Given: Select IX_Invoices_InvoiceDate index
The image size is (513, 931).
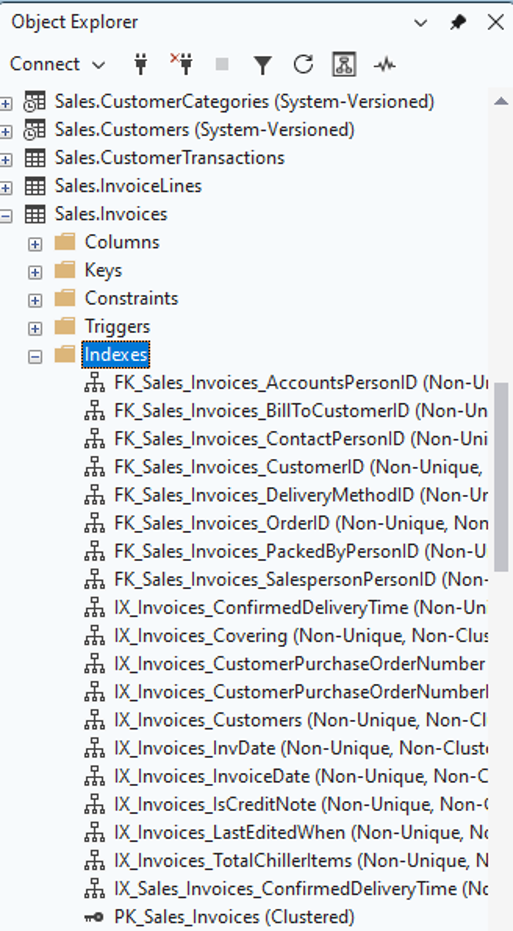Looking at the screenshot, I should (x=301, y=777).
